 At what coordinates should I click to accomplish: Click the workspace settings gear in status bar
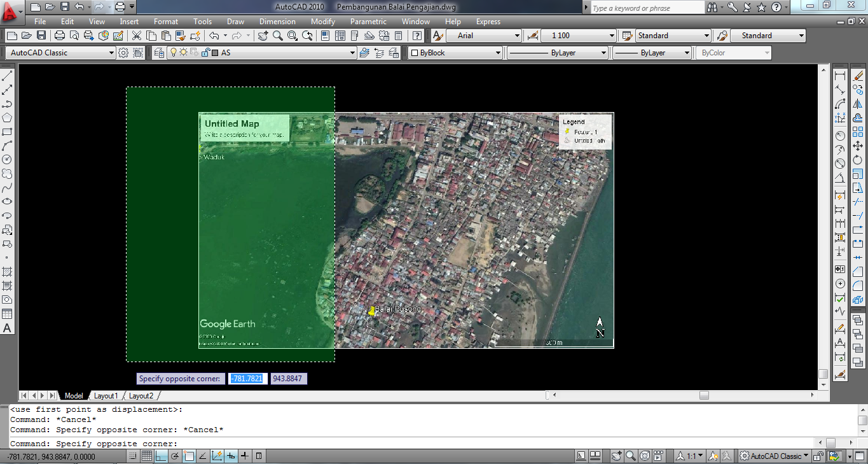(745, 456)
